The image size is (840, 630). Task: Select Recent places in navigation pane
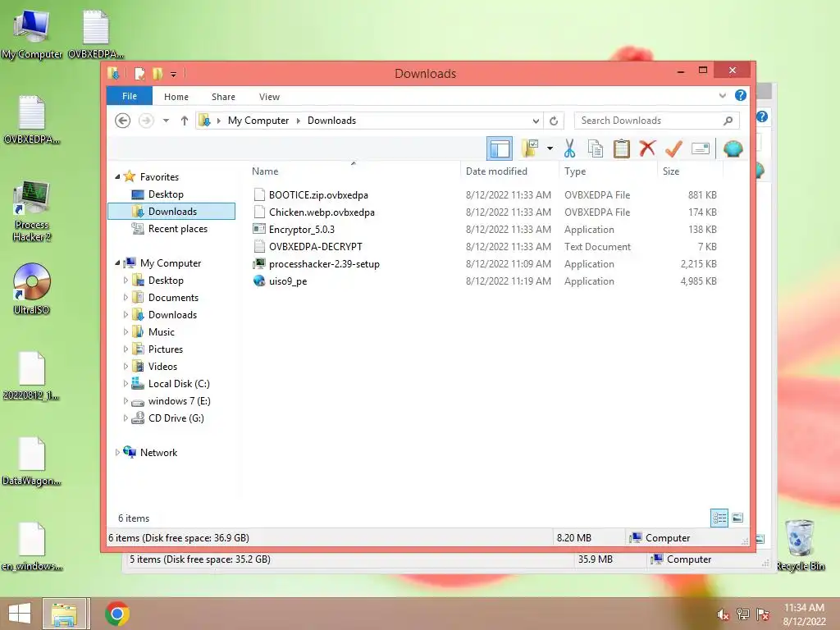coord(177,229)
